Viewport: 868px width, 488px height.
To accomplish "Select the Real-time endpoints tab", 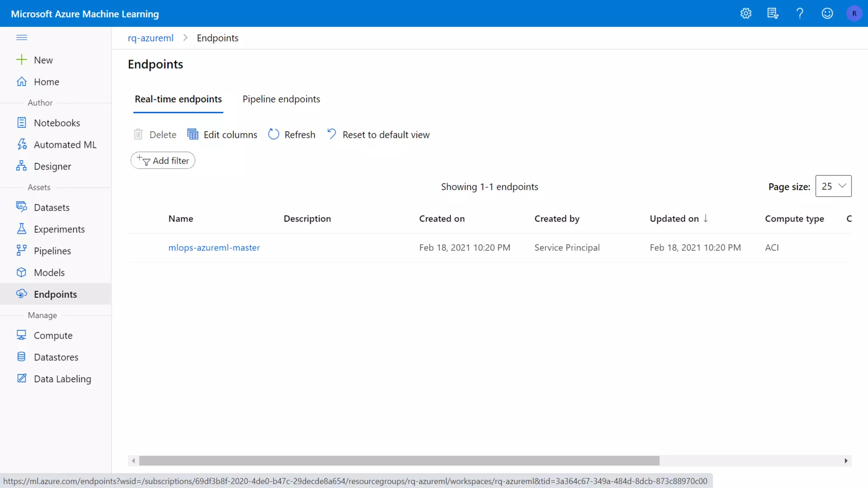I will (x=178, y=99).
